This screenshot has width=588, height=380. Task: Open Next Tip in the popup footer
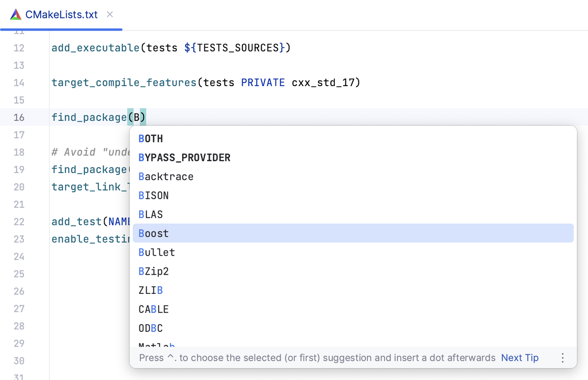(x=519, y=358)
